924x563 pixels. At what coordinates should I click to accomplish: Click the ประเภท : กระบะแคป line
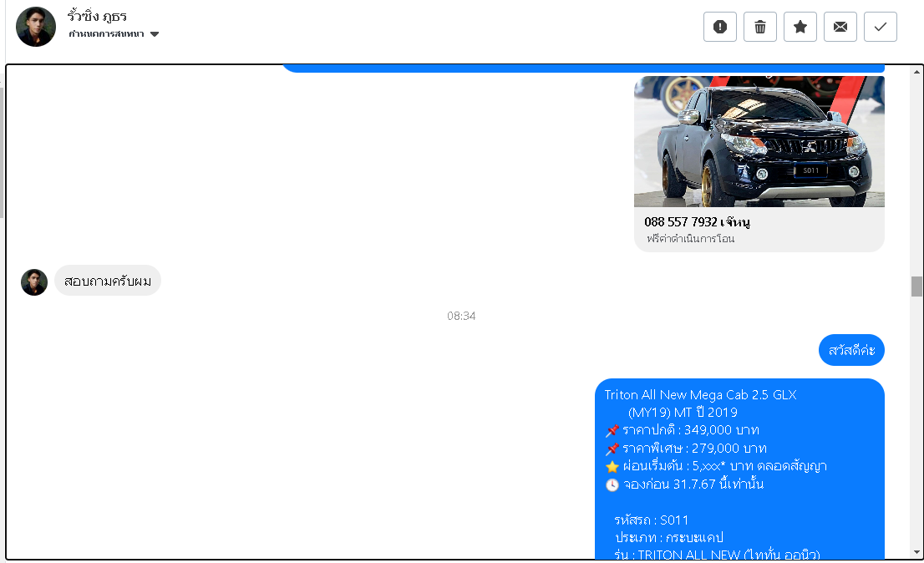click(669, 538)
